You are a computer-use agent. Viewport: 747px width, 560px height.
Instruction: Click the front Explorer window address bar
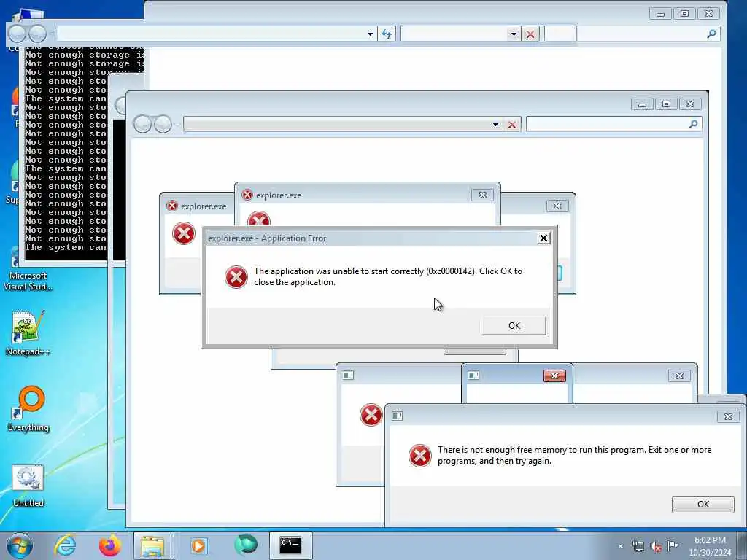[343, 124]
